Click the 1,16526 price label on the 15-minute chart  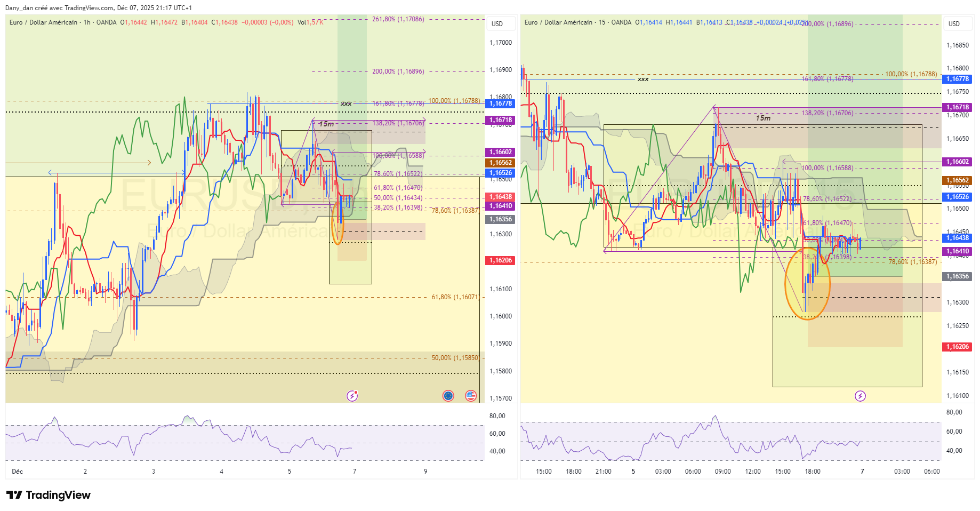(x=958, y=197)
